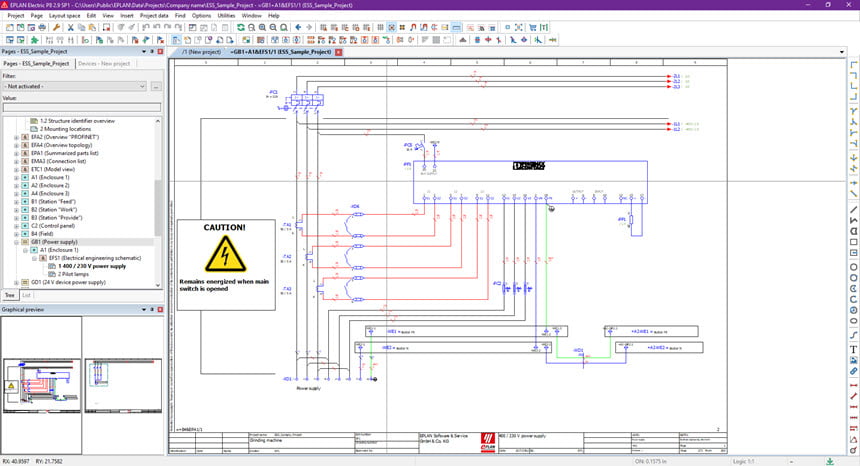Open the Project data menu
Screen dimensions: 860x466
[x=154, y=15]
